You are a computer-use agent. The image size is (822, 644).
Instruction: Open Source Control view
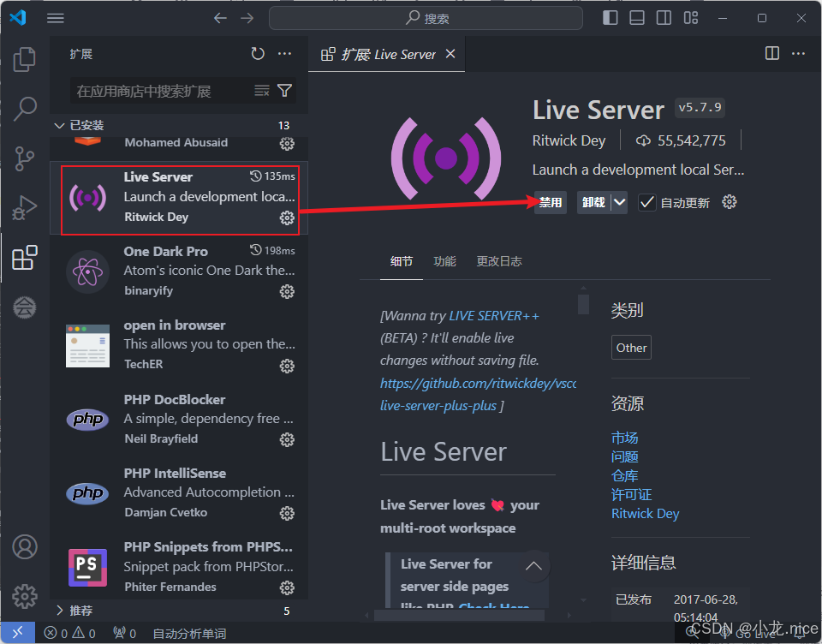coord(24,158)
